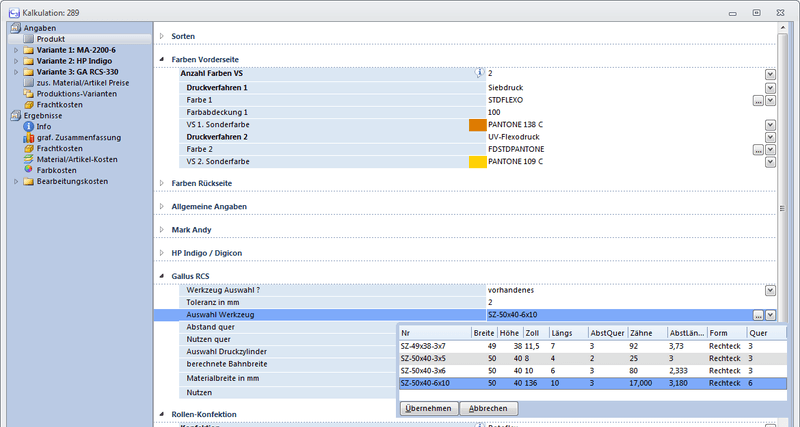Expand the Allgemeine Angaben section
This screenshot has height=427, width=800.
point(162,206)
